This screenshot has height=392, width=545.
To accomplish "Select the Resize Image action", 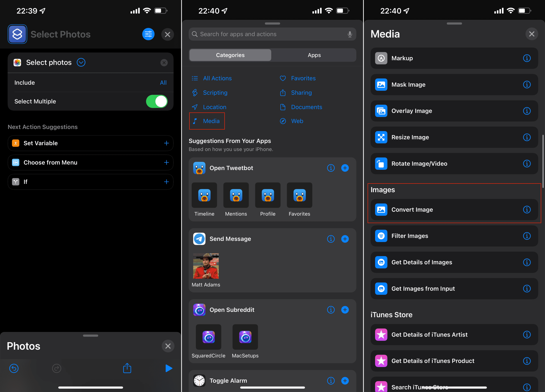I will tap(454, 137).
